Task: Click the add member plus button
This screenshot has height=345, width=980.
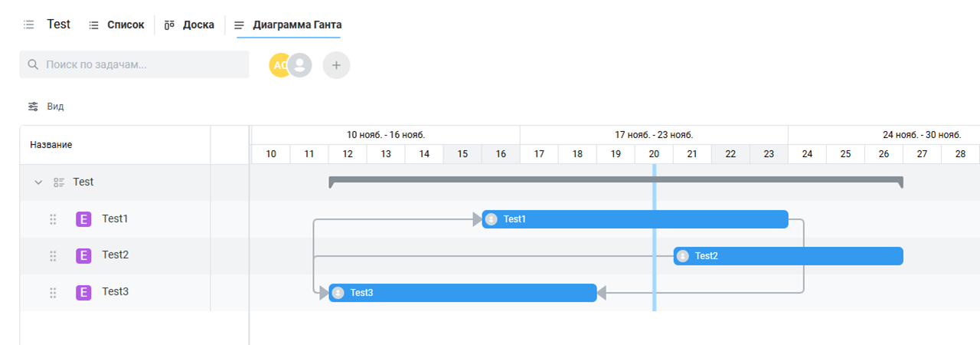Action: coord(336,65)
